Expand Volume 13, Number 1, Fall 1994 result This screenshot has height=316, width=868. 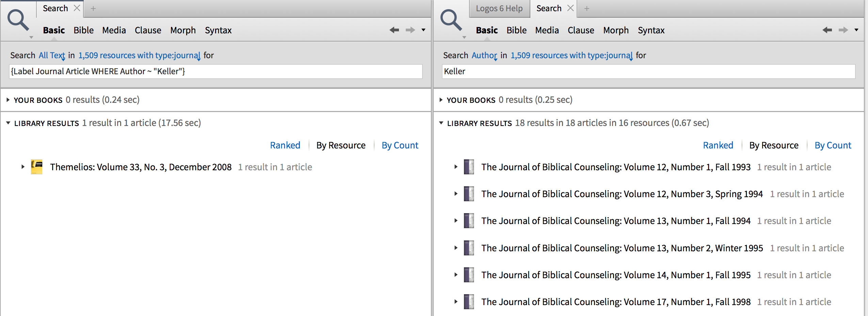[x=456, y=221]
